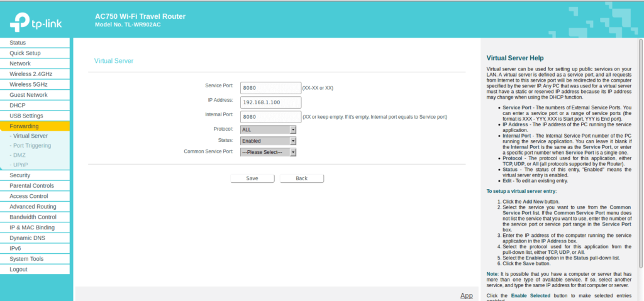Viewport: 644px width, 301px height.
Task: Select the UPnP submenu item
Action: click(21, 165)
